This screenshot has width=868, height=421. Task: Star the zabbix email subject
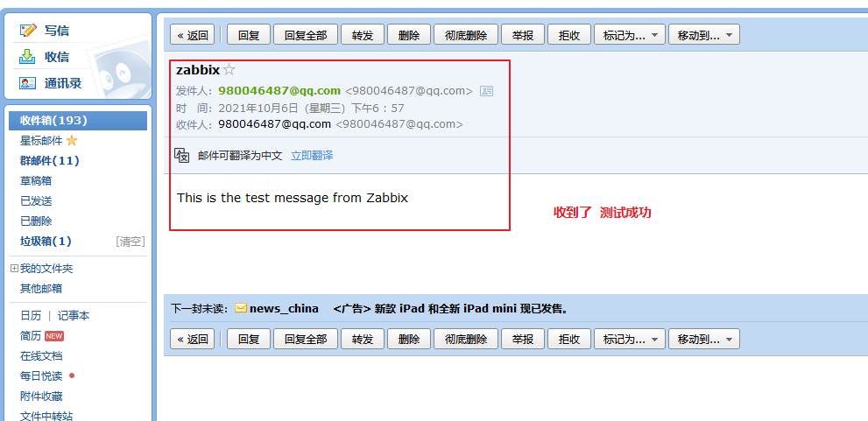coord(229,70)
